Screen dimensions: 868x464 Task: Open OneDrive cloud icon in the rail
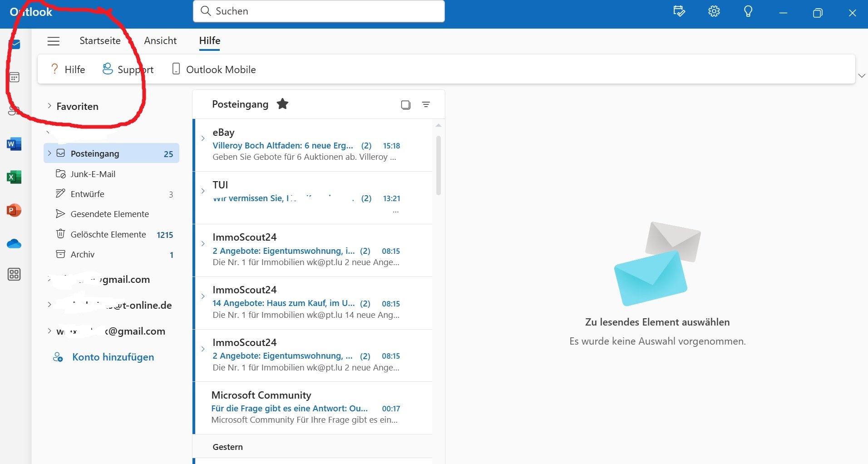14,244
